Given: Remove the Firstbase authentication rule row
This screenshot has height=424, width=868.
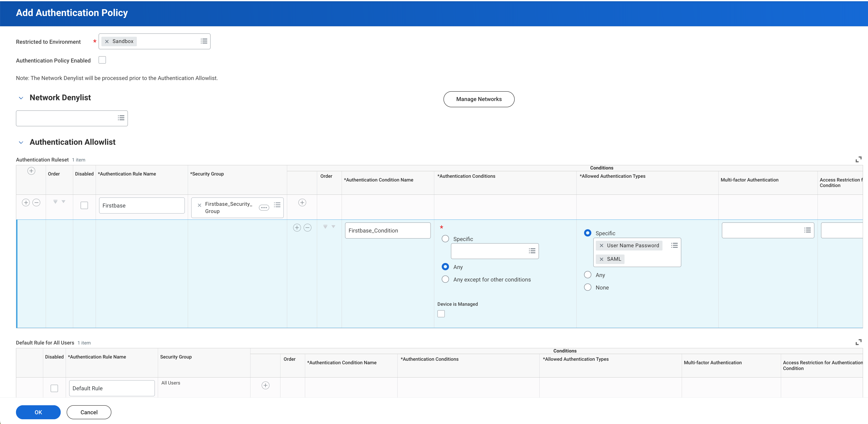Looking at the screenshot, I should (x=36, y=203).
